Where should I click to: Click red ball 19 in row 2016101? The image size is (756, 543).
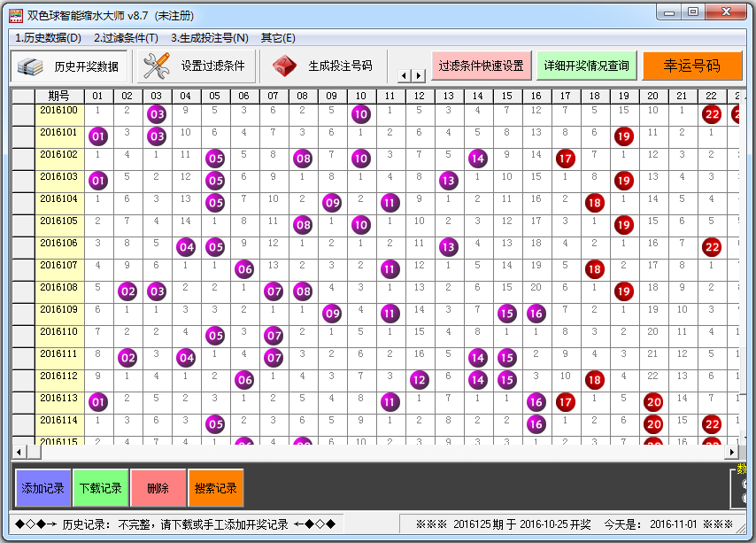click(x=624, y=136)
